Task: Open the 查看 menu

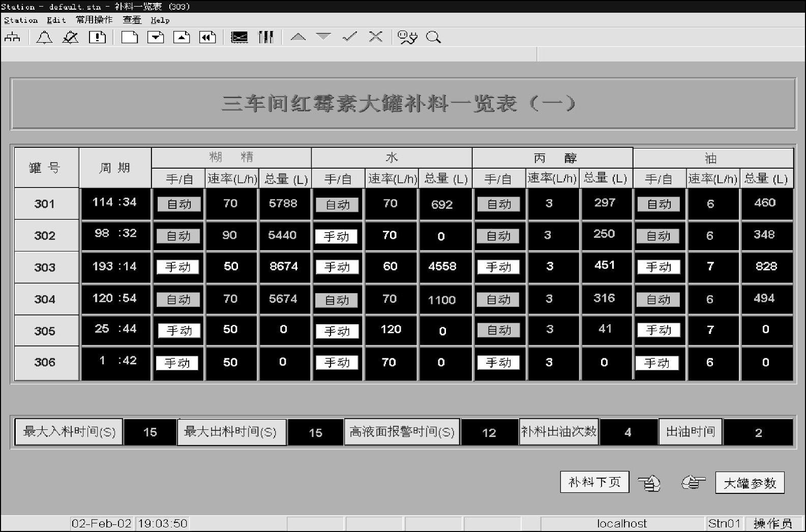Action: (132, 20)
